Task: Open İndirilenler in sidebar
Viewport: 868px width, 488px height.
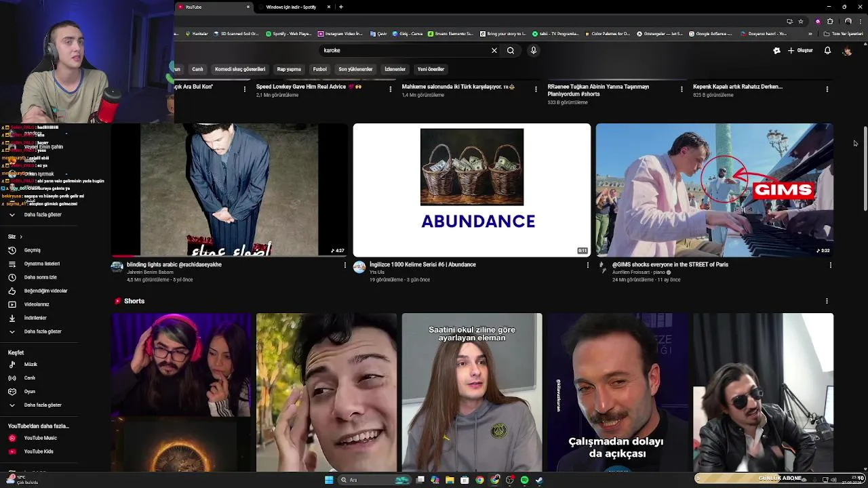Action: pyautogui.click(x=35, y=318)
